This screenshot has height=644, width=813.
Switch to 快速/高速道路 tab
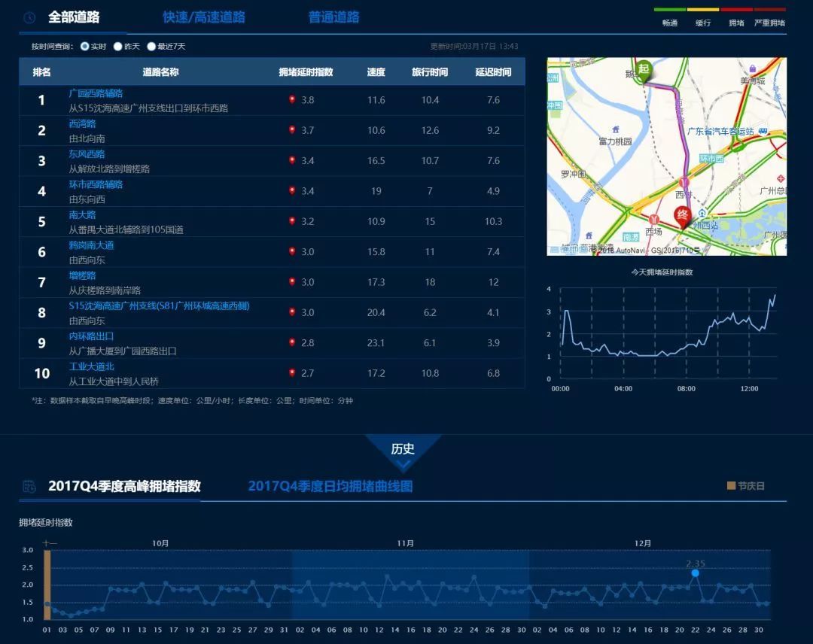click(204, 17)
